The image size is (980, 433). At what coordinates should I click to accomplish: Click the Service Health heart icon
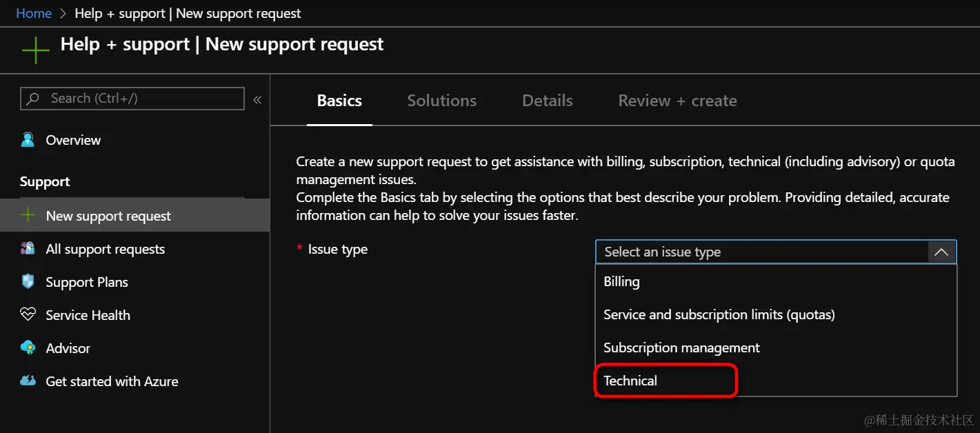(28, 314)
